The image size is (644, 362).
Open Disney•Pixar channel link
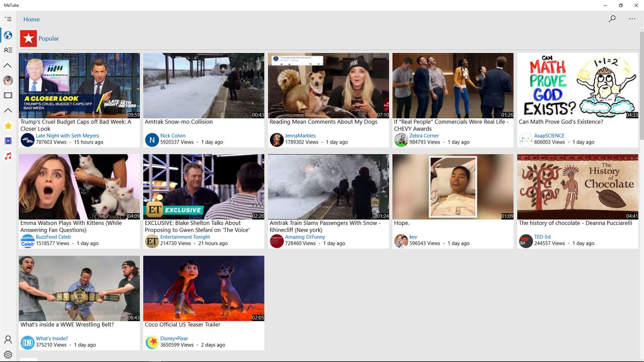(x=174, y=338)
